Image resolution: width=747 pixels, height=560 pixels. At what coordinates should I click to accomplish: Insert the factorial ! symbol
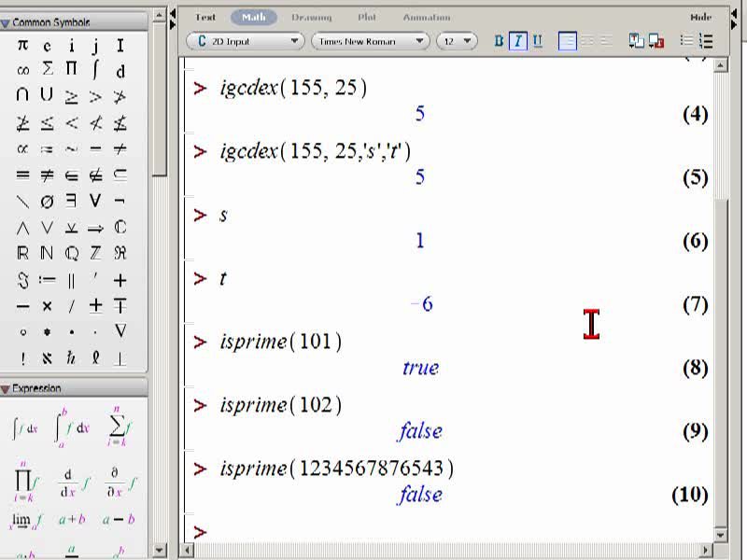pyautogui.click(x=22, y=357)
